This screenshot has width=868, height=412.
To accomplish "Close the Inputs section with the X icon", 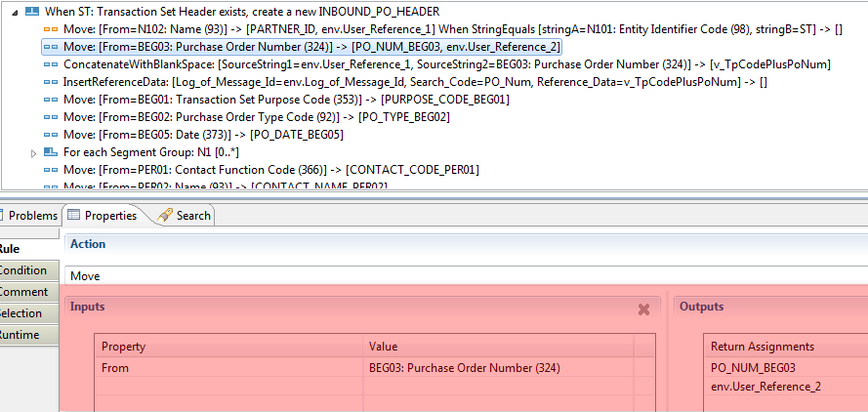I will pyautogui.click(x=643, y=309).
